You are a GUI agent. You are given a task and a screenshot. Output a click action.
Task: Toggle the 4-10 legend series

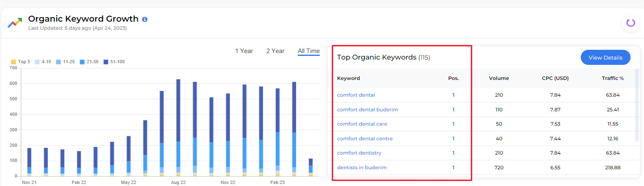click(43, 62)
